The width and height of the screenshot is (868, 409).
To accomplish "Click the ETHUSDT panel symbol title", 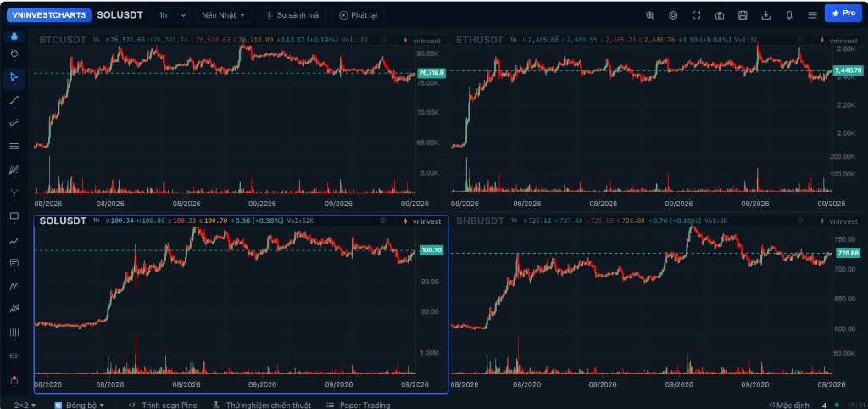I will (480, 40).
